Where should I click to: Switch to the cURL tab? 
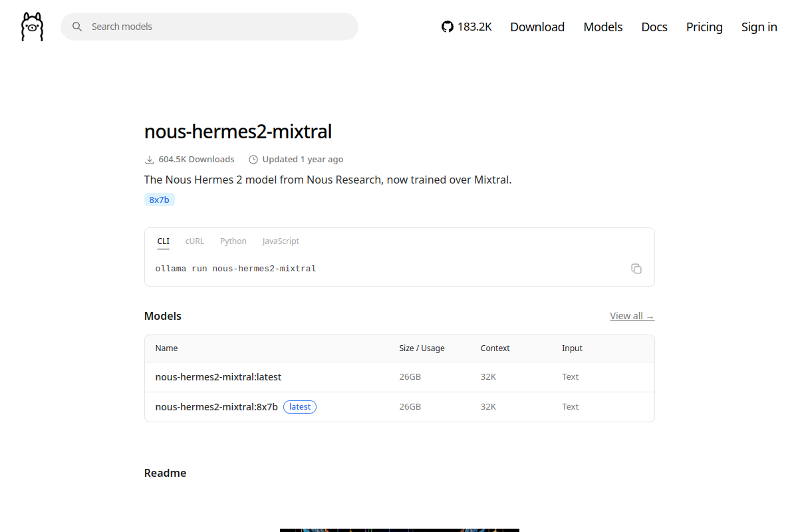pos(195,241)
